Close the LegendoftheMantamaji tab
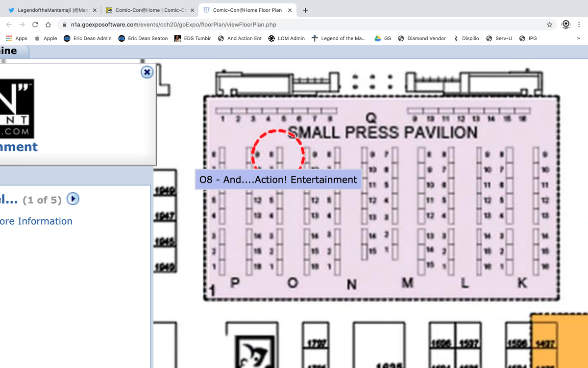This screenshot has width=588, height=368. pyautogui.click(x=94, y=10)
